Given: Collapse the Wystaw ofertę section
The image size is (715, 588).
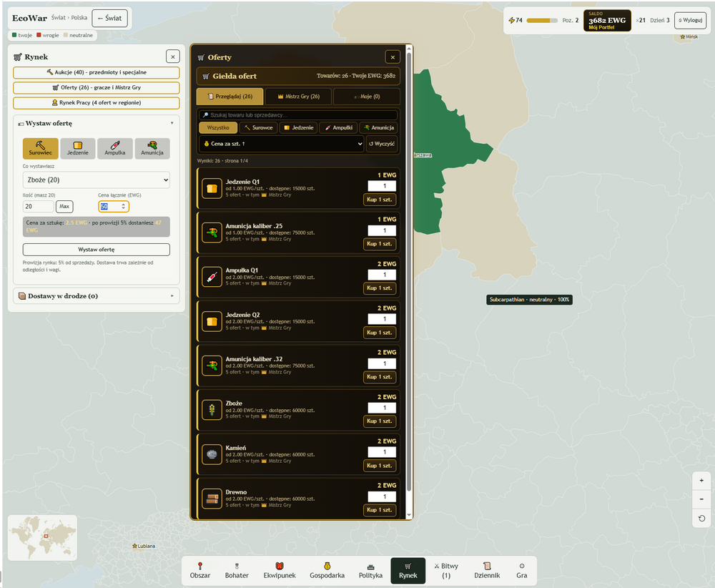Looking at the screenshot, I should pos(97,123).
